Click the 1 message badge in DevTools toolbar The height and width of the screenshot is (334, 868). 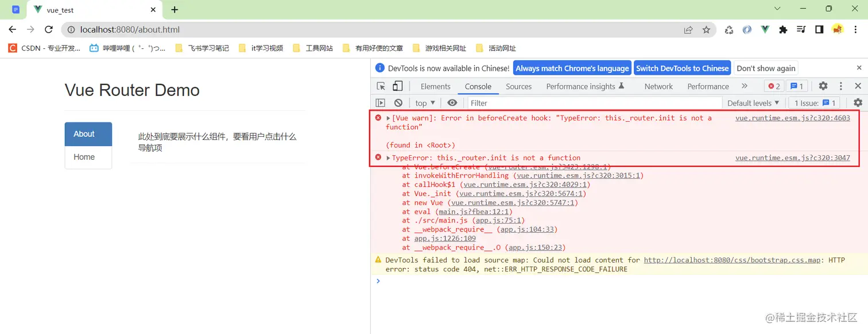[796, 86]
